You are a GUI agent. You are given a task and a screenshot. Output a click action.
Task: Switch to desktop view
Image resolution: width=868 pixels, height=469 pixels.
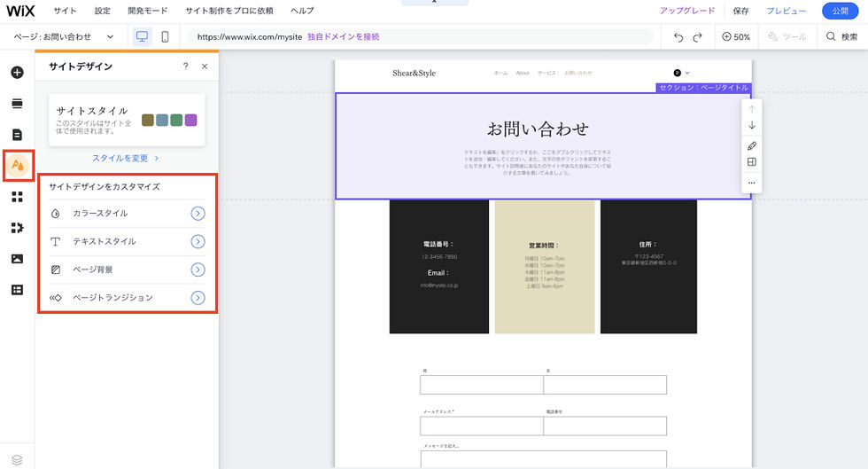pos(143,36)
